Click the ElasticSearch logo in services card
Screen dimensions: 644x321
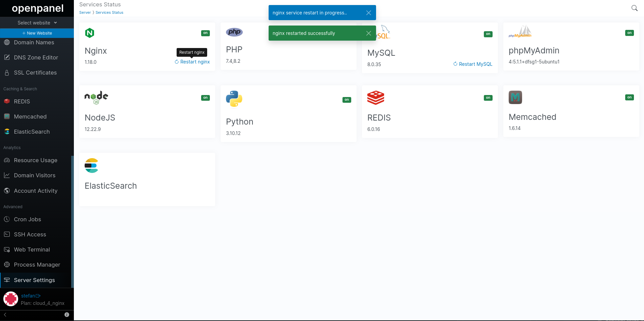(x=91, y=166)
